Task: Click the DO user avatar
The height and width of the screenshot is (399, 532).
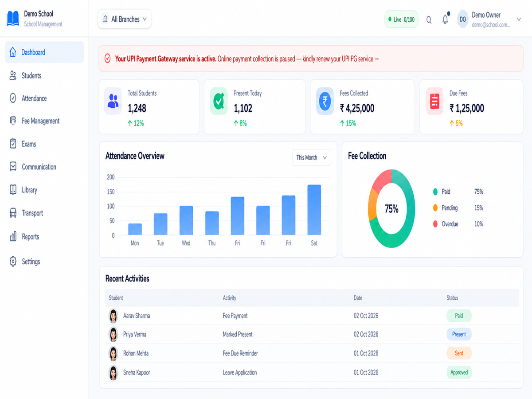Action: click(463, 19)
